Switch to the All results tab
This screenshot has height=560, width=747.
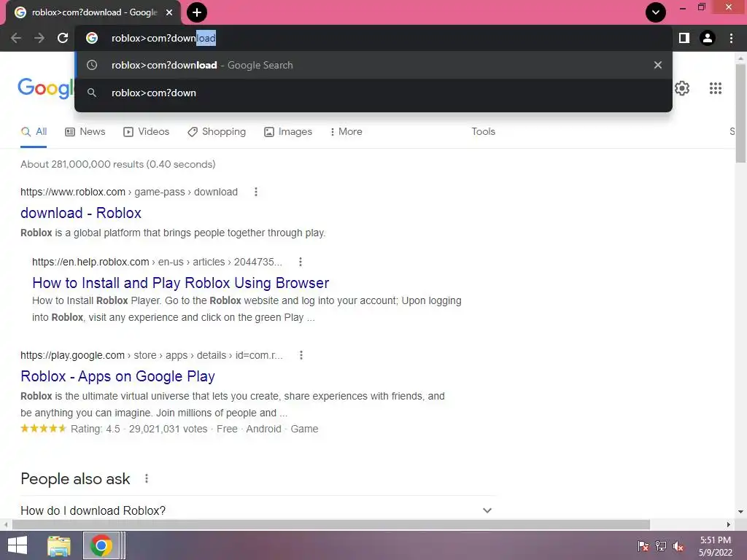click(34, 132)
